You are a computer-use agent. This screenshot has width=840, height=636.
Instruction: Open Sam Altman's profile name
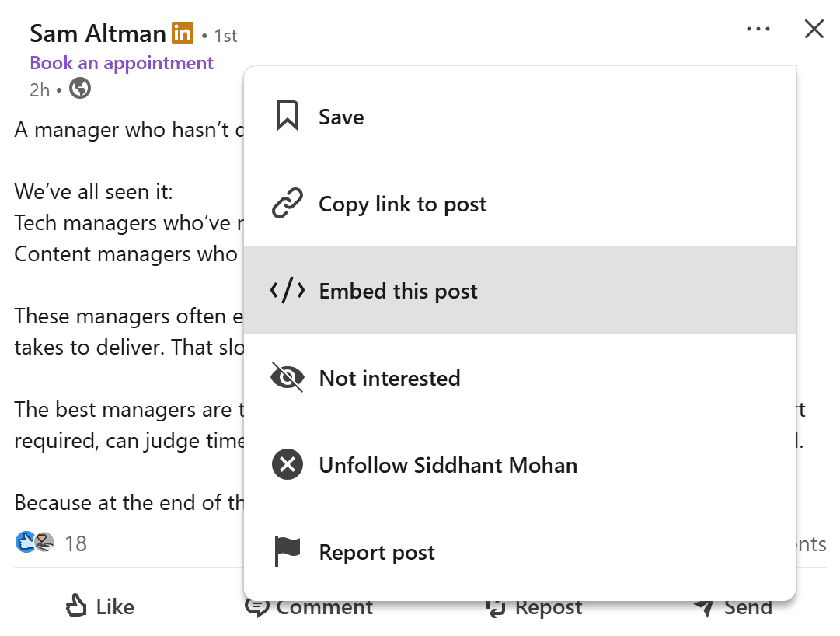tap(98, 33)
